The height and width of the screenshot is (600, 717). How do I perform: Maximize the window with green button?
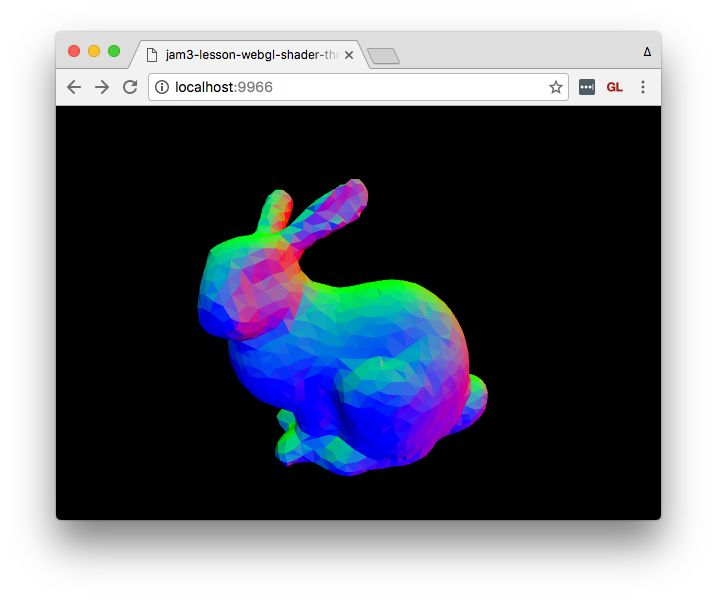[114, 51]
